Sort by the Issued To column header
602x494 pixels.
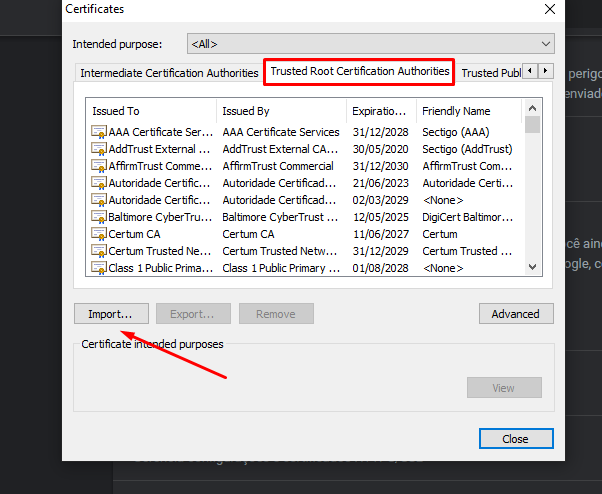point(151,111)
